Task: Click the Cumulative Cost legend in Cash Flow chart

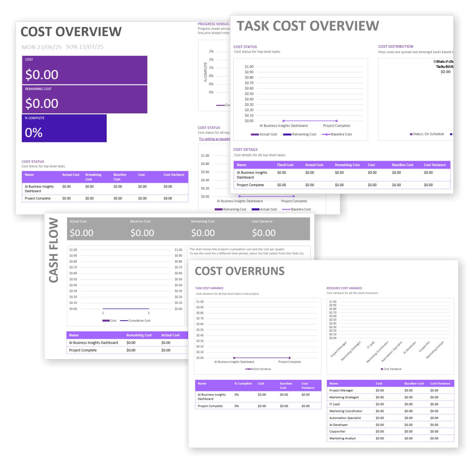Action: coord(135,321)
